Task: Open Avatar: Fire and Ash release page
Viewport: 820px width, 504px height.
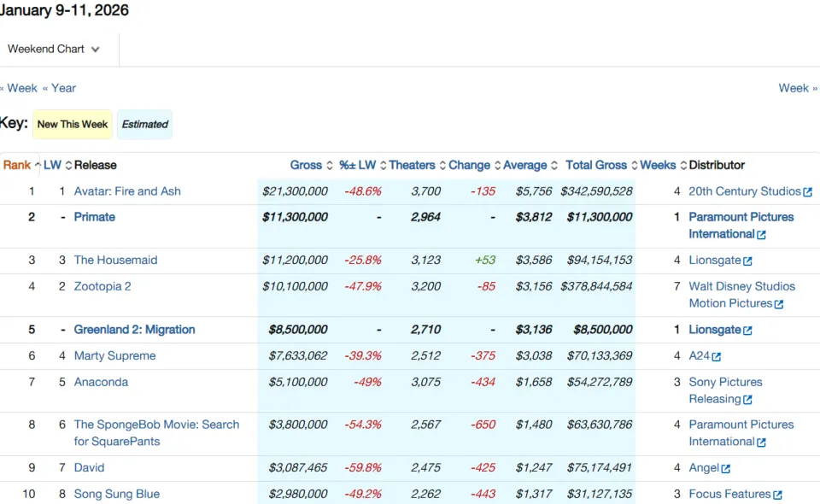Action: click(127, 191)
